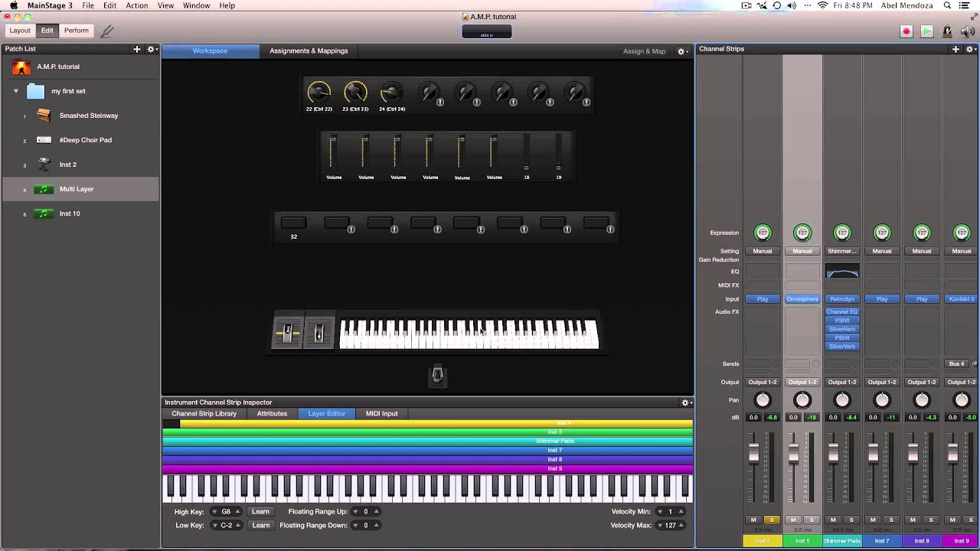
Task: Open the File menu
Action: click(x=88, y=5)
